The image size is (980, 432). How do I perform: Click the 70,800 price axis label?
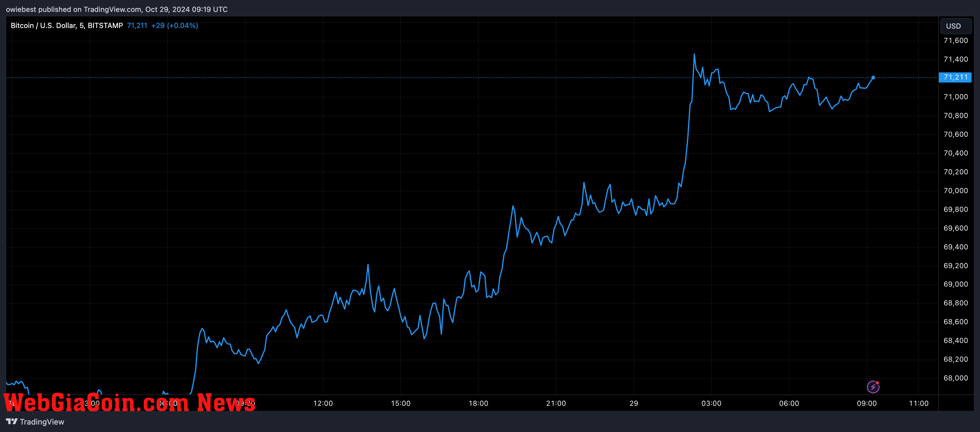coord(956,116)
